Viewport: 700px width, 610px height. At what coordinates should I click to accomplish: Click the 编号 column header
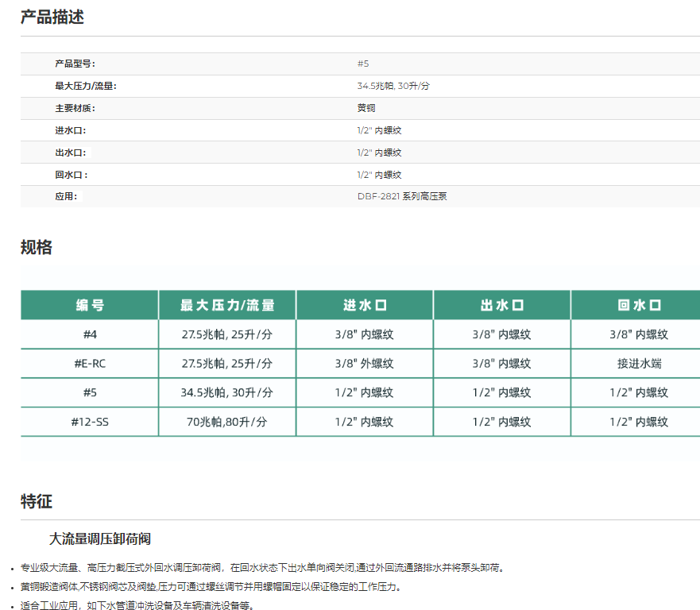(90, 305)
